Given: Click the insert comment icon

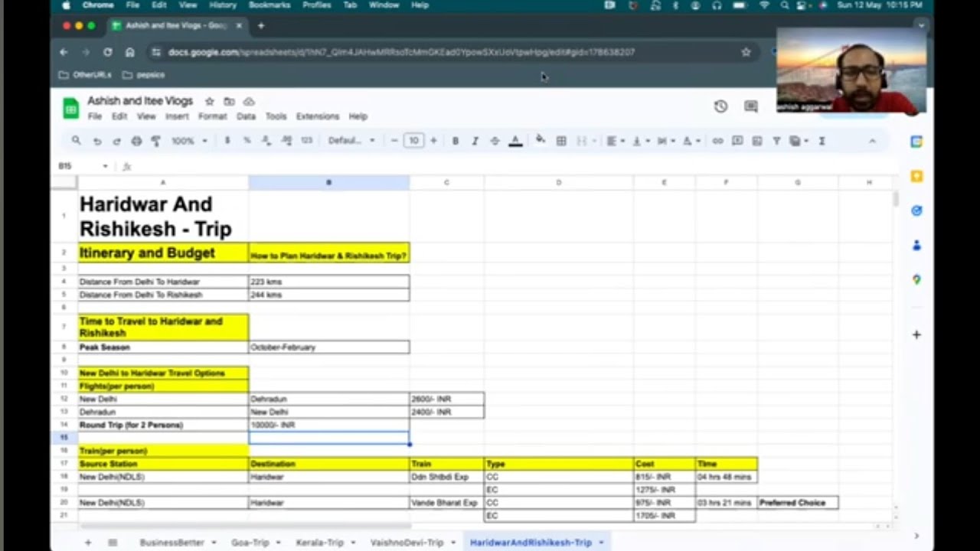Looking at the screenshot, I should [737, 141].
